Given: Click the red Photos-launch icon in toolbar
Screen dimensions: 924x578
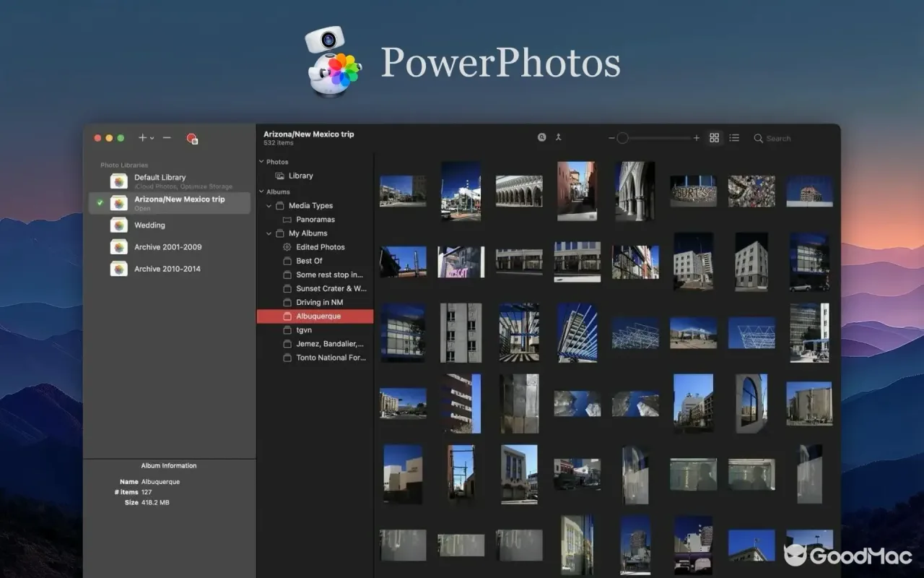Looking at the screenshot, I should tap(192, 138).
